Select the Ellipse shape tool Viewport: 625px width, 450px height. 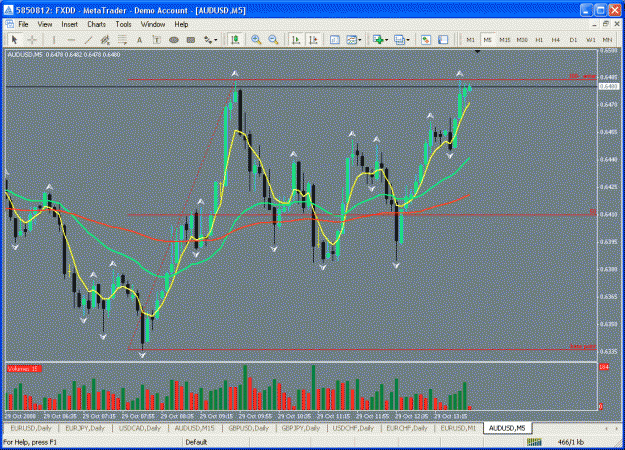pyautogui.click(x=174, y=39)
